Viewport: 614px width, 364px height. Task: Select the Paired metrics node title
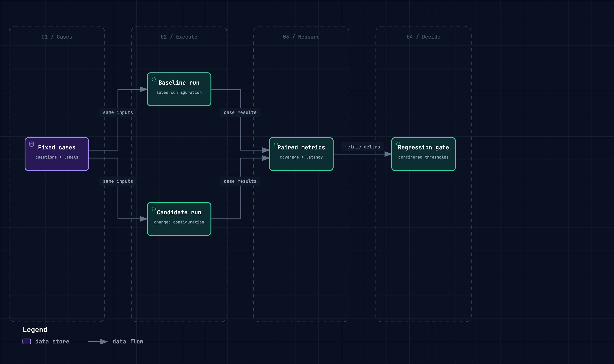pos(301,147)
